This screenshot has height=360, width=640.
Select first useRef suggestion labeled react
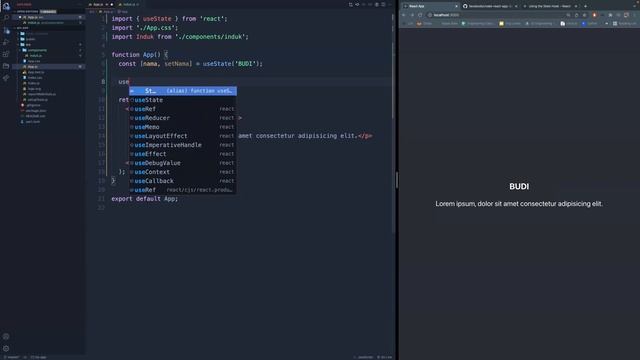point(183,109)
